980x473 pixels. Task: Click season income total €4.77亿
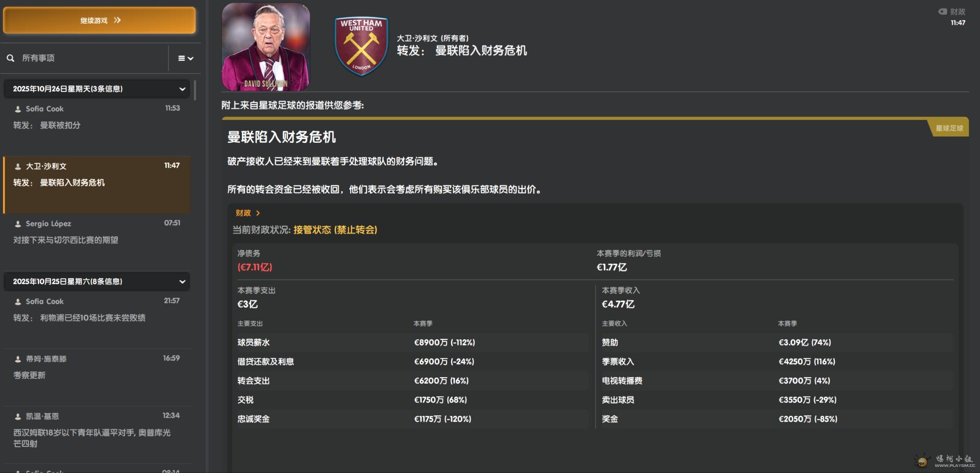click(618, 304)
